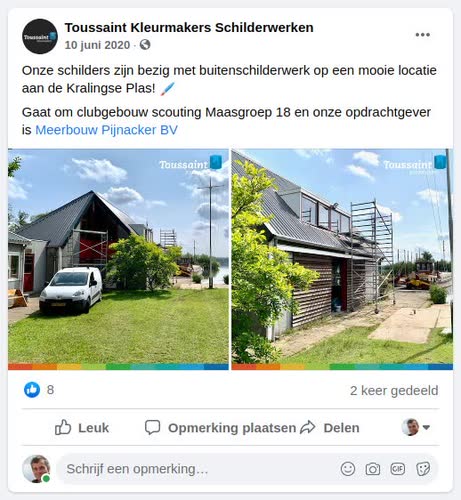Click the blue like reaction icon

pyautogui.click(x=32, y=390)
